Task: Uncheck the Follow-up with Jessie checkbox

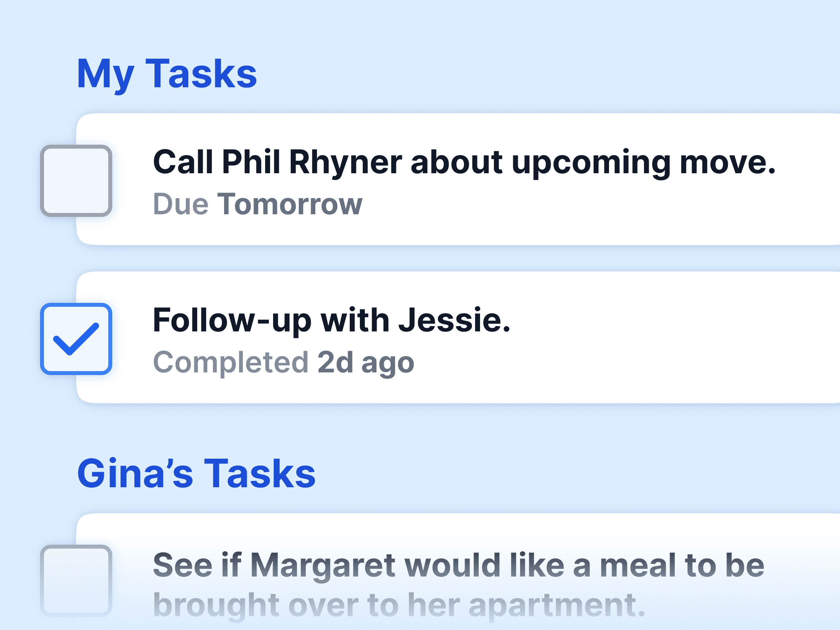Action: [x=76, y=339]
